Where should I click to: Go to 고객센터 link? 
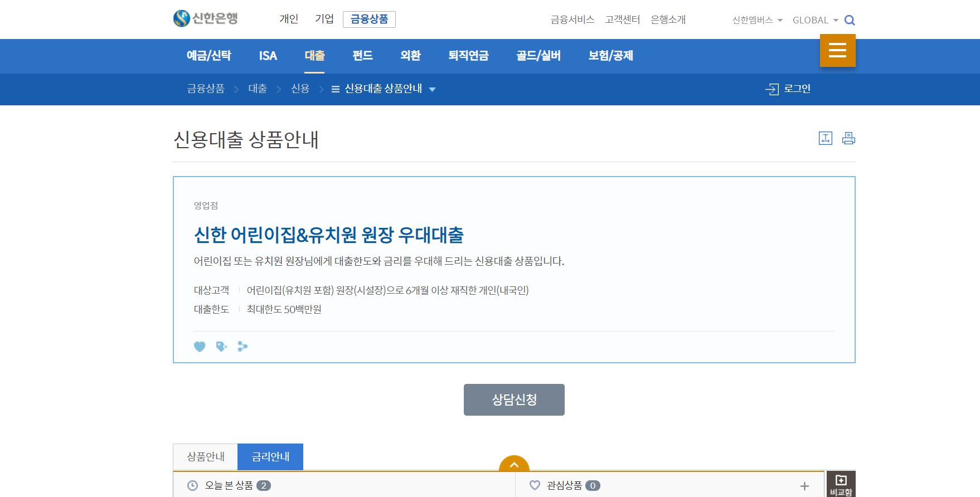pos(623,20)
